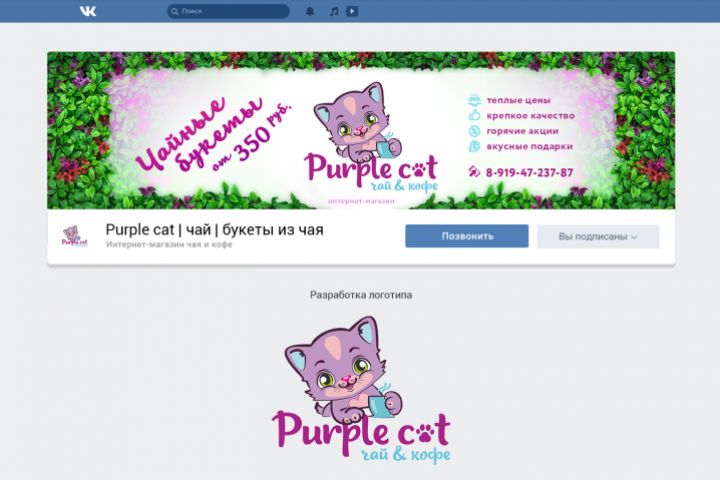Click the Разработка логотипа caption
The image size is (720, 480).
point(361,295)
